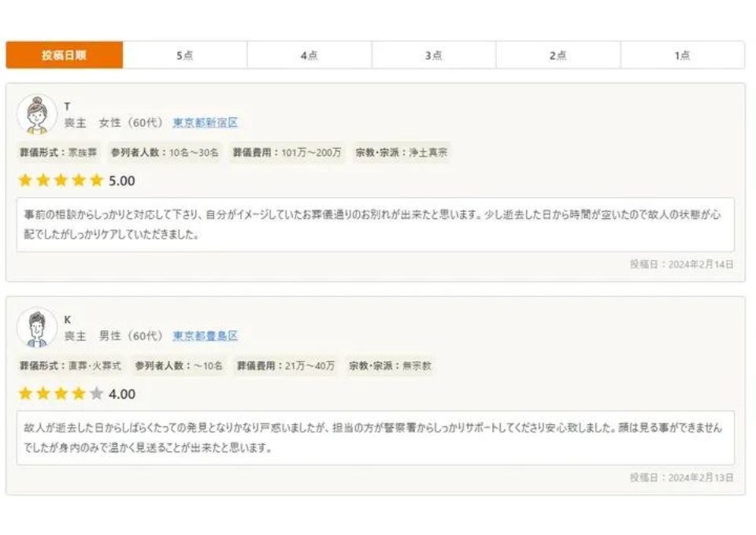This screenshot has width=756, height=535.
Task: Filter reviews by 5点 tab
Action: coord(185,55)
